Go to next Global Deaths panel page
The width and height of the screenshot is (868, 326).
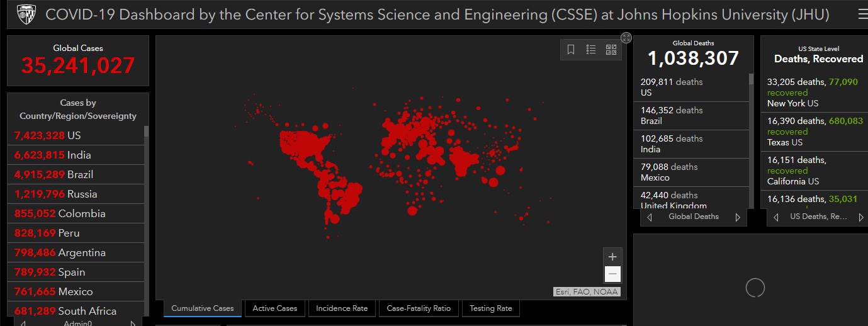[x=738, y=217]
